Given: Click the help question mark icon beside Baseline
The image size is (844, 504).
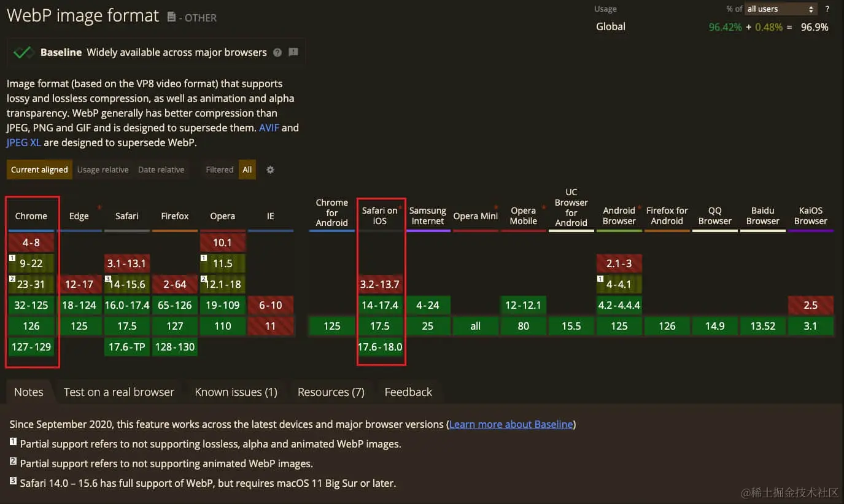Looking at the screenshot, I should 277,53.
